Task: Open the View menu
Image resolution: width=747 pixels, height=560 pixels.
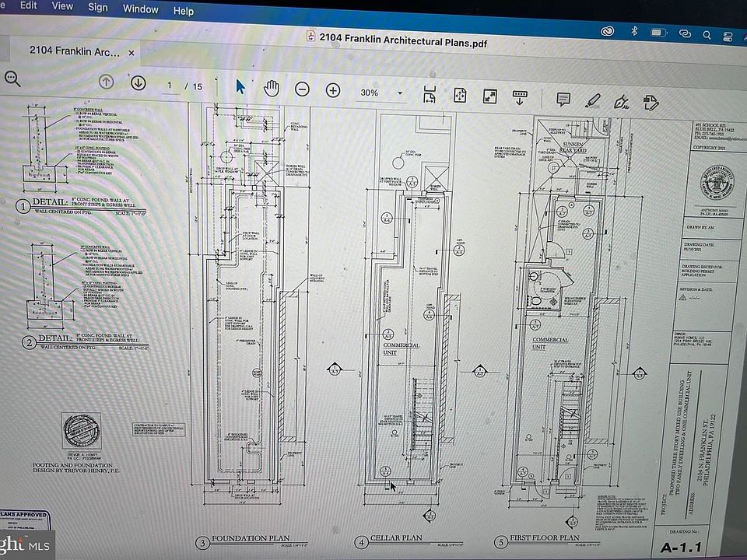Action: pos(62,6)
